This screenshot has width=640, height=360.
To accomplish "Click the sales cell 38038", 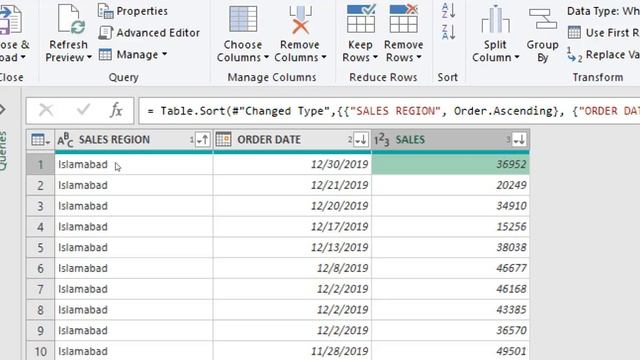I will tap(450, 248).
